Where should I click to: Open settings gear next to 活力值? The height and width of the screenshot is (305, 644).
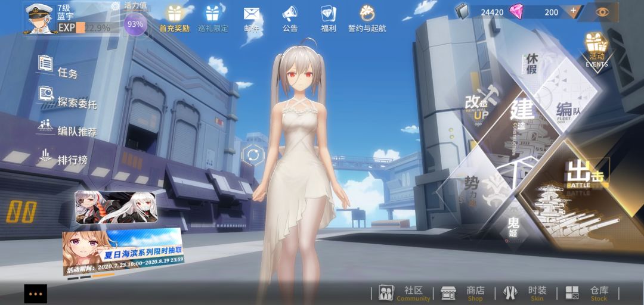(116, 6)
